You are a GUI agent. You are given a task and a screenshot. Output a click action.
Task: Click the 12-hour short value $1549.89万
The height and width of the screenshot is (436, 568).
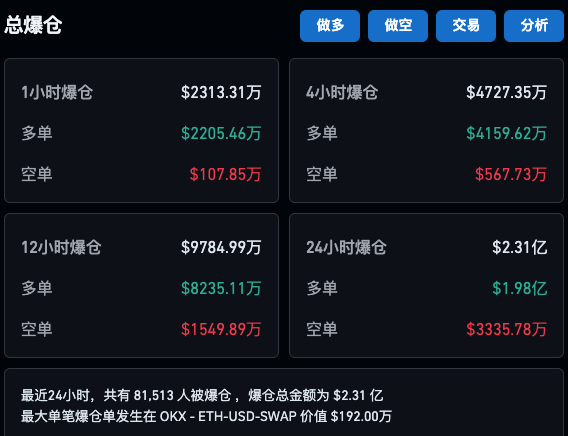click(x=221, y=330)
